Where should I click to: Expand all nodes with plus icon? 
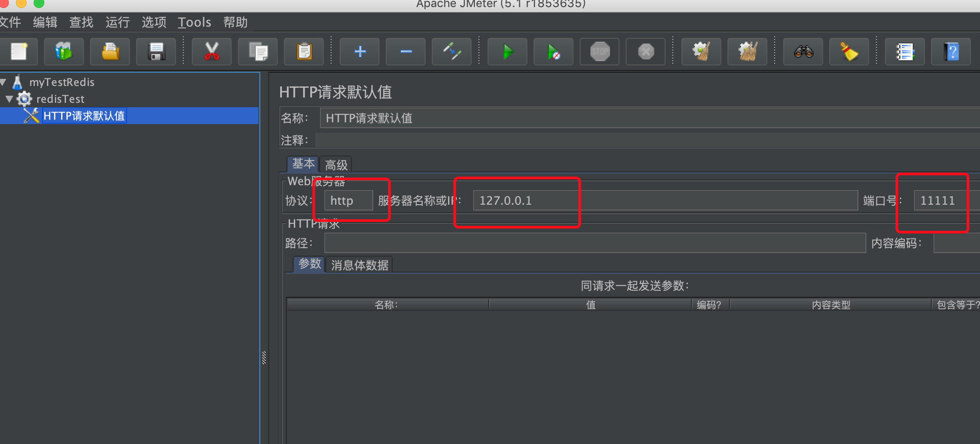tap(360, 52)
